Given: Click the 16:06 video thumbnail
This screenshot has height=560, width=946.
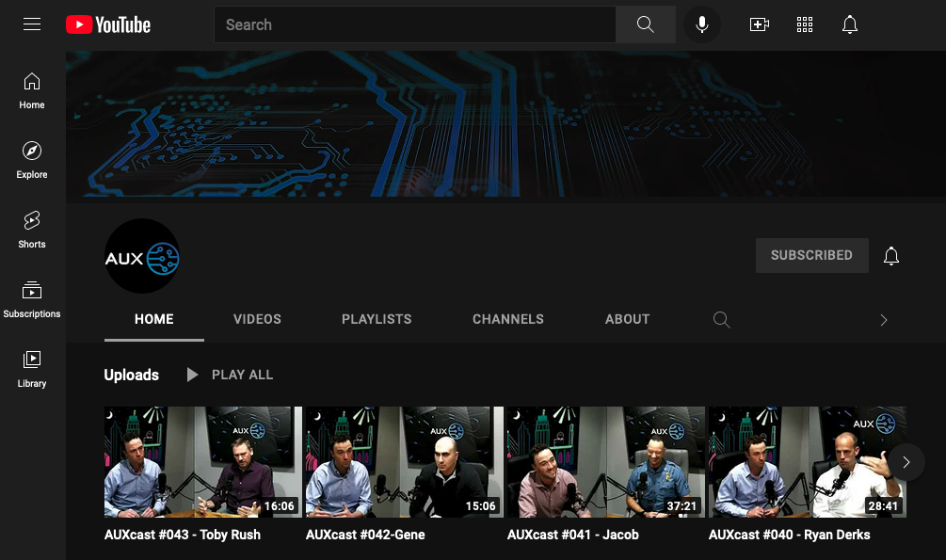Looking at the screenshot, I should click(x=202, y=462).
